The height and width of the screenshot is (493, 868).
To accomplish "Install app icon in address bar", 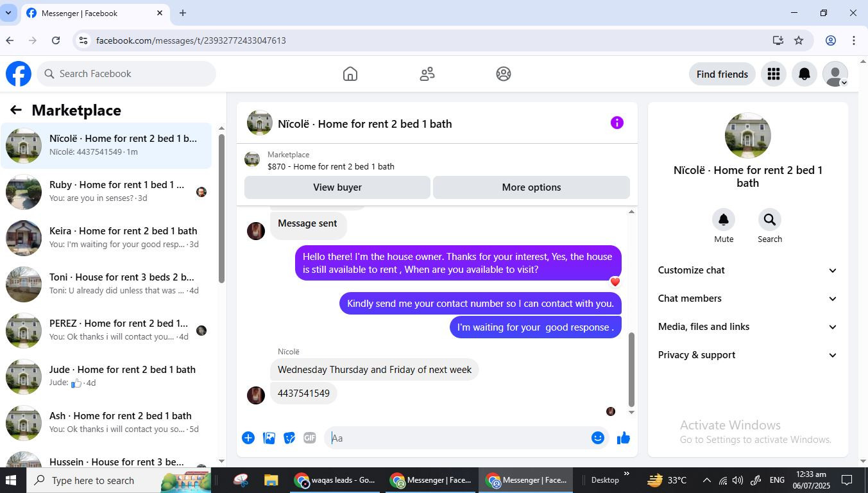I will click(x=778, y=40).
